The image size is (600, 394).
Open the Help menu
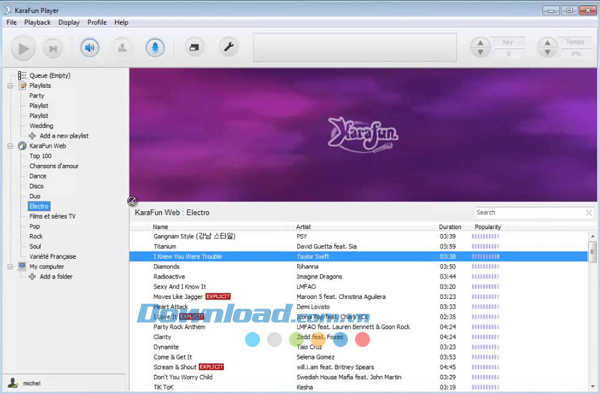[121, 22]
